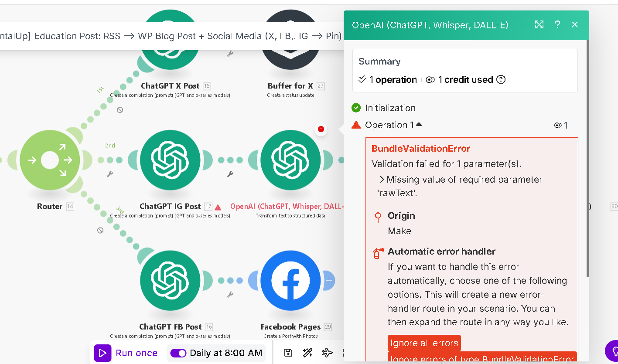Click the wrench between ChatGPT FB Post and Facebook Pages
Viewport: 618px width, 364px height.
coord(230,295)
